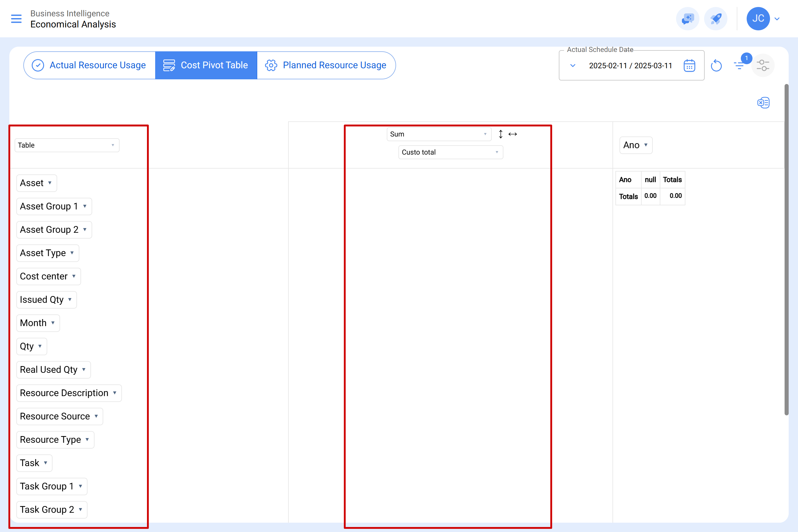Viewport: 798px width, 532px height.
Task: Click the refresh data icon
Action: click(x=716, y=66)
